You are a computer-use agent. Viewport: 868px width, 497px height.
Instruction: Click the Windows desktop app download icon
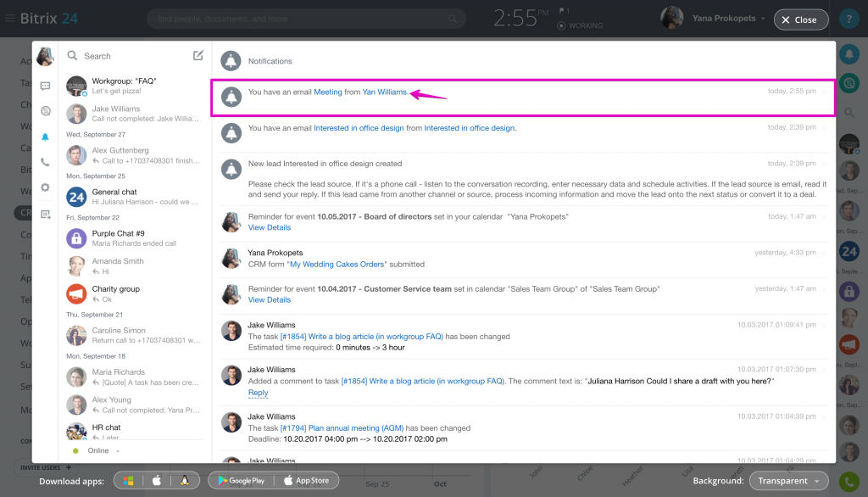[129, 480]
